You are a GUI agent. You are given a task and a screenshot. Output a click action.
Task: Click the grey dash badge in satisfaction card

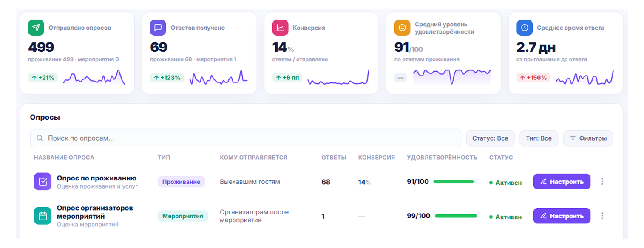click(x=400, y=78)
